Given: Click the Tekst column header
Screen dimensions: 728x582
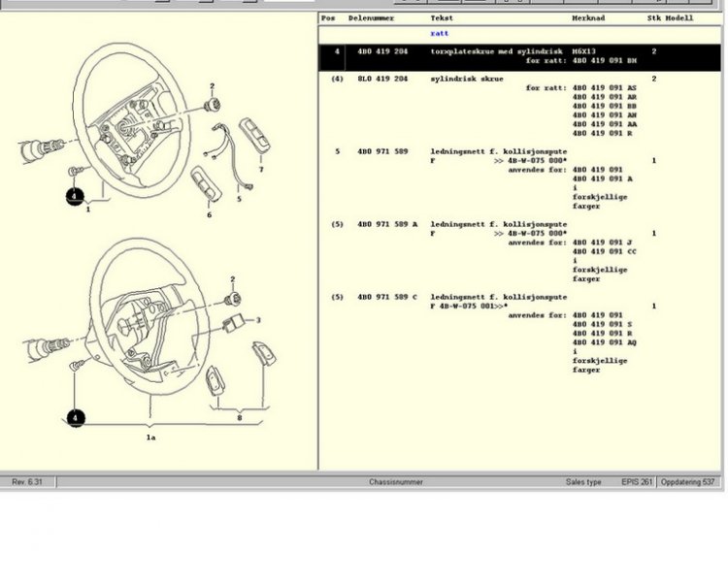Looking at the screenshot, I should click(442, 18).
